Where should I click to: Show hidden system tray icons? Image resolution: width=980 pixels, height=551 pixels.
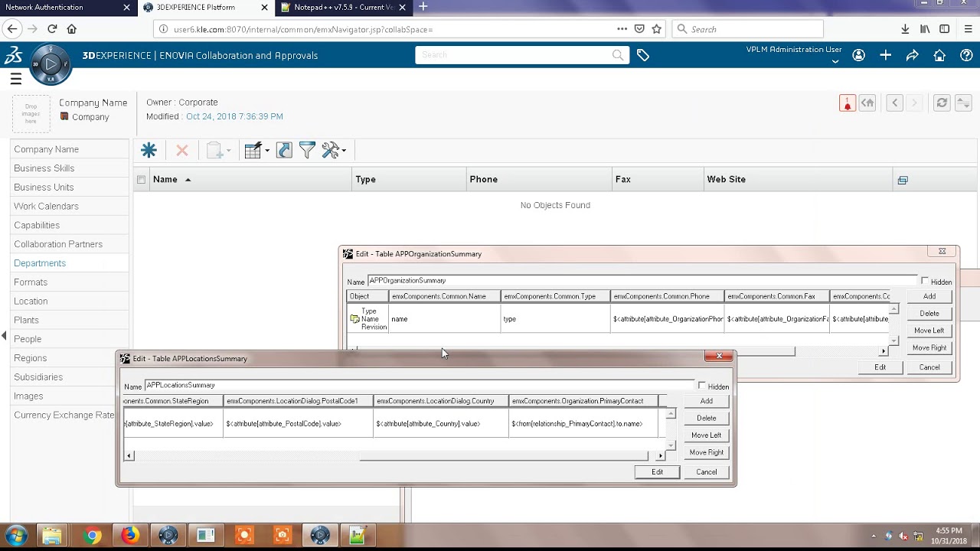point(874,536)
